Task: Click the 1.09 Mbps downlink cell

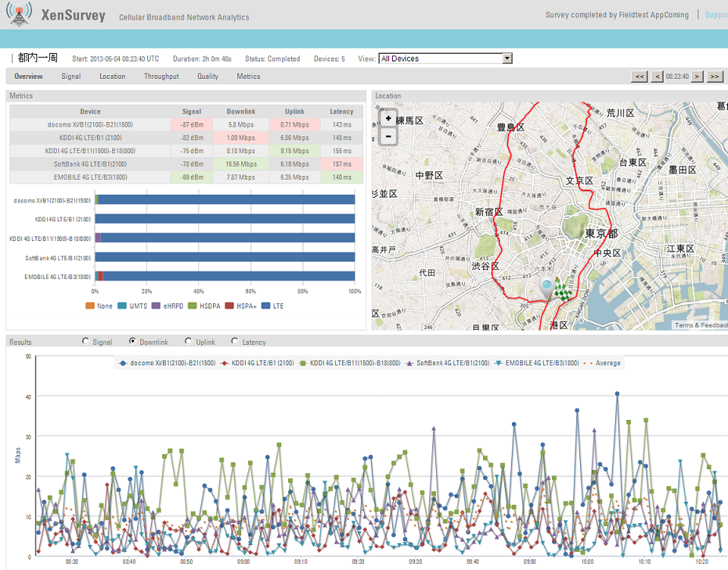Action: [x=241, y=138]
